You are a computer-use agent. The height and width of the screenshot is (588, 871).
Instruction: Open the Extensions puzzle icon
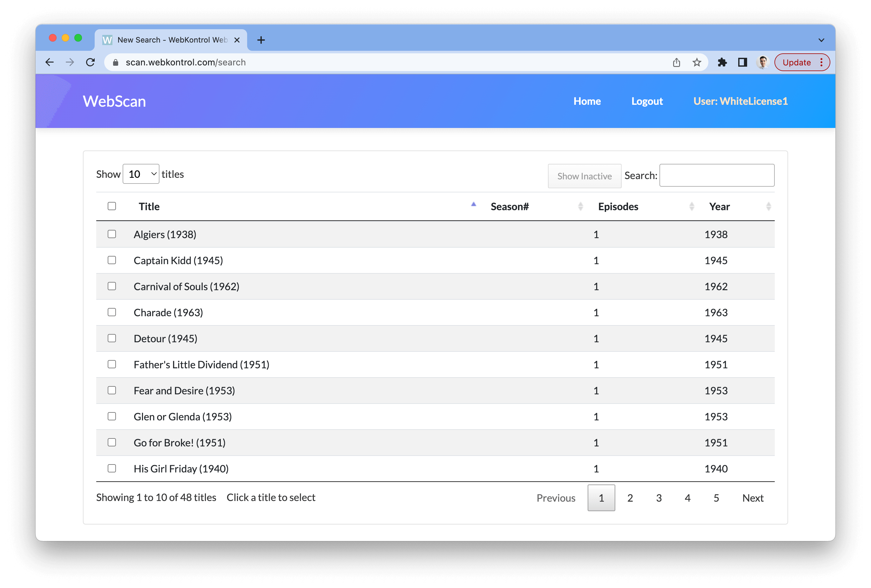pyautogui.click(x=722, y=62)
